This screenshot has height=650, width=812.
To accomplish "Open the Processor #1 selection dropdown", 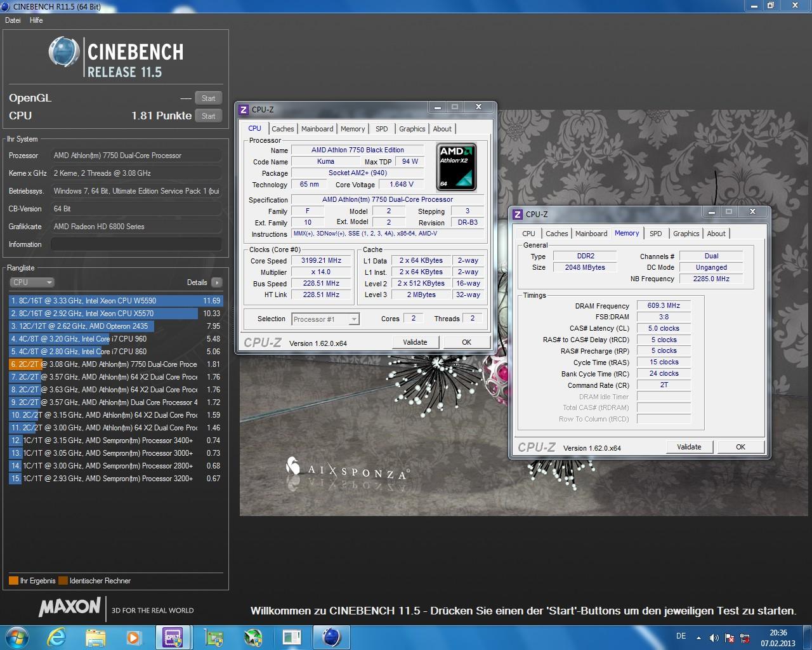I will [x=325, y=319].
